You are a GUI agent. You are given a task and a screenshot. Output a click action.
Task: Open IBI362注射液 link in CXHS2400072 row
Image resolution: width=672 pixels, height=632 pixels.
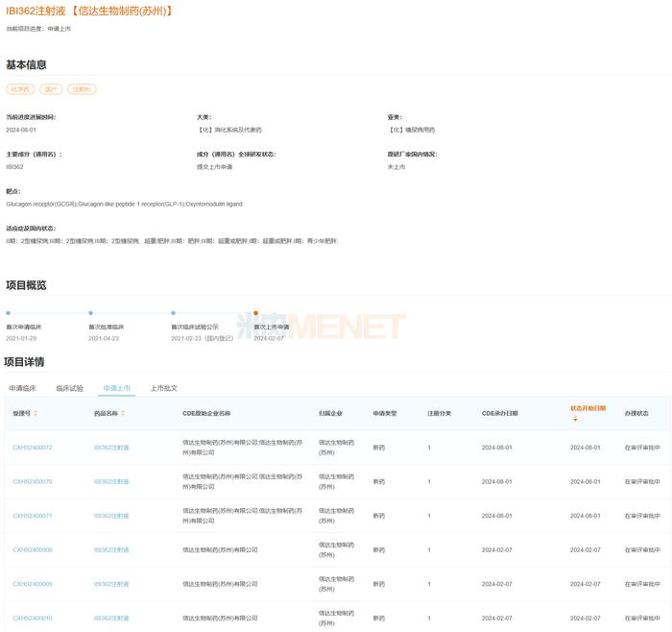pos(111,448)
